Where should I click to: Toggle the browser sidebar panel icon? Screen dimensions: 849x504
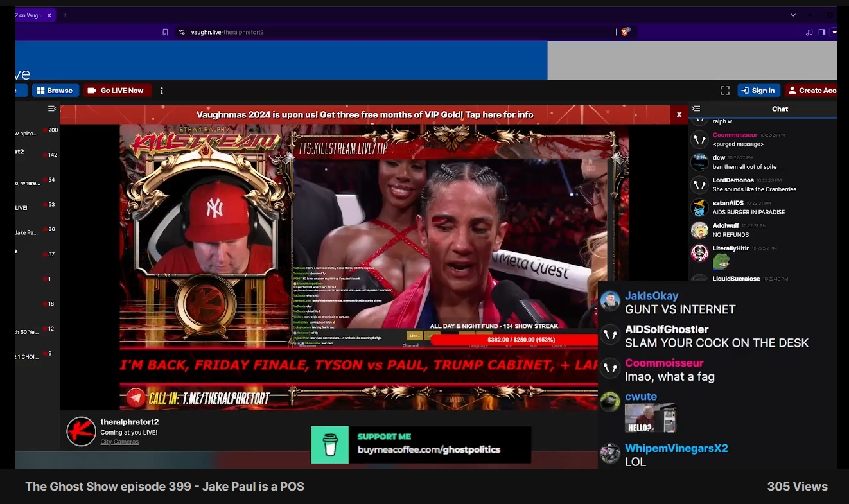821,32
